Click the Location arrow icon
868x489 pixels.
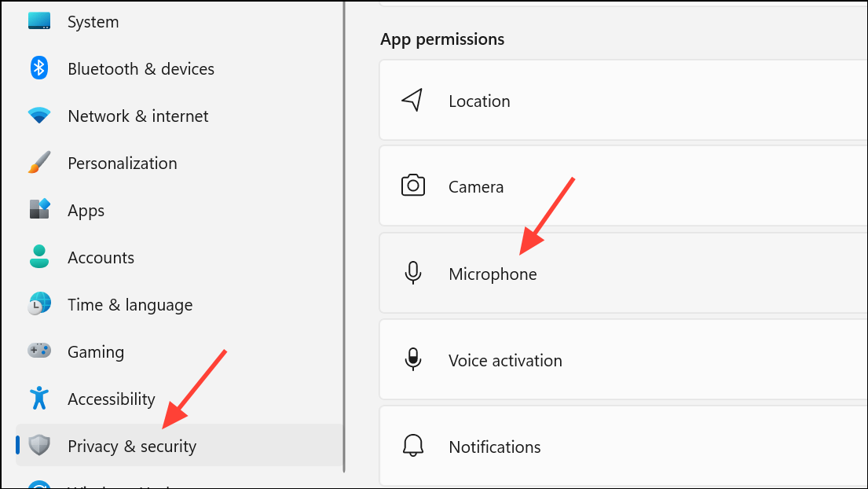[413, 100]
